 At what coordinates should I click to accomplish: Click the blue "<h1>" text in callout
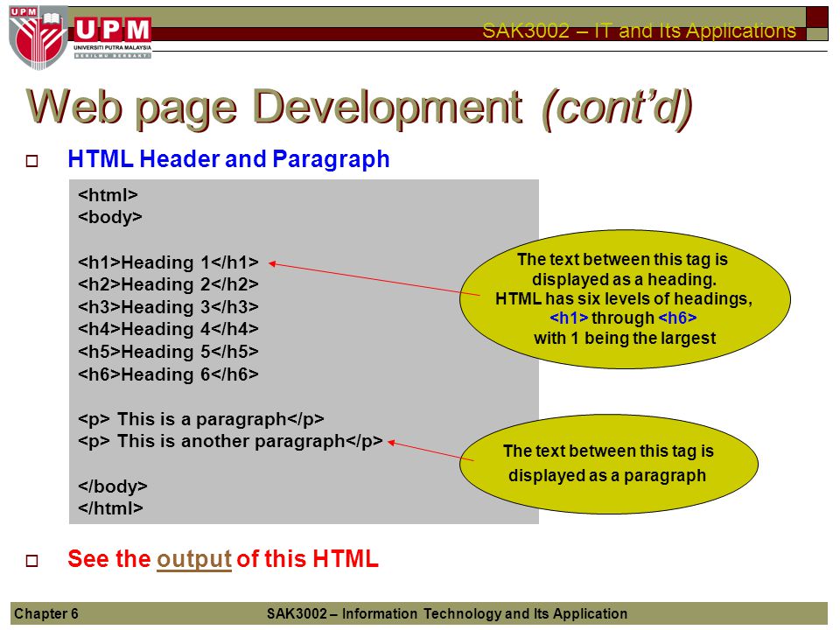[569, 318]
